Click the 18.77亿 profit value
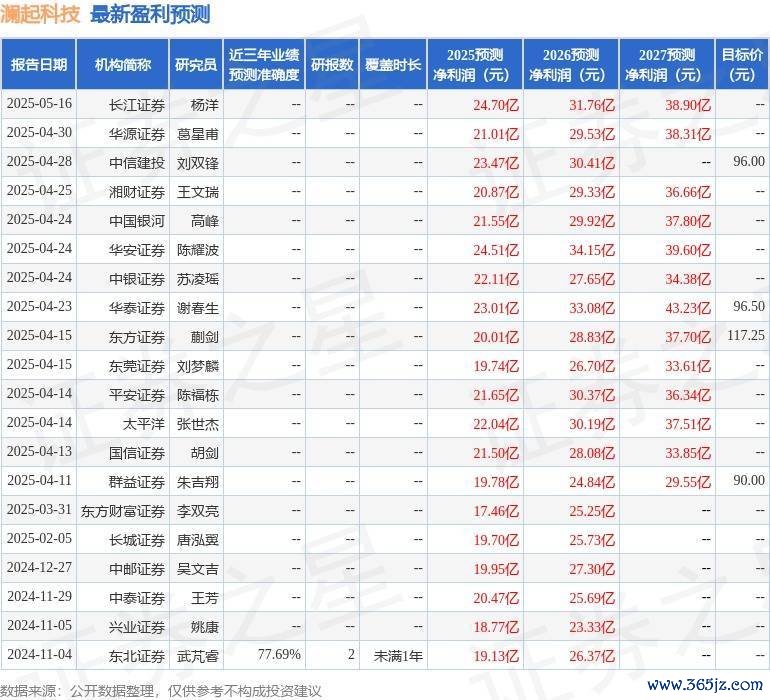This screenshot has width=770, height=700. point(495,627)
